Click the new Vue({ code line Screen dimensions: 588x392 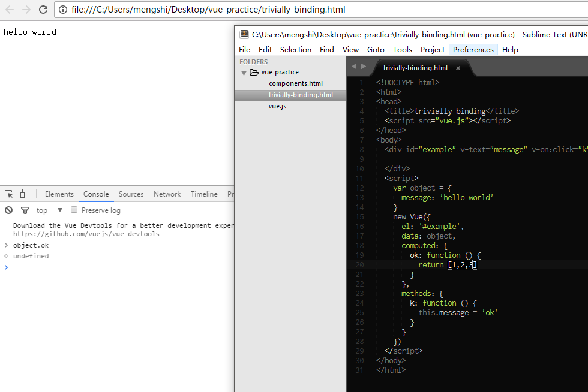412,217
